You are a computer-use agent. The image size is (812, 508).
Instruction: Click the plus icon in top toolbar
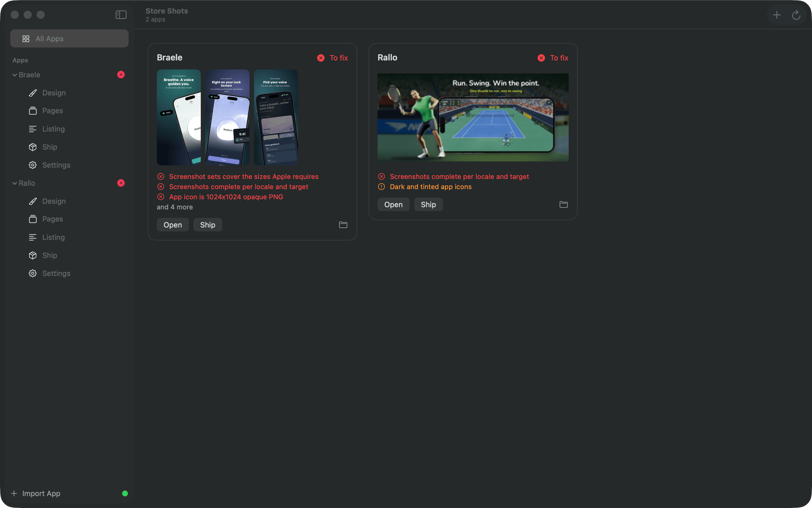click(x=777, y=15)
